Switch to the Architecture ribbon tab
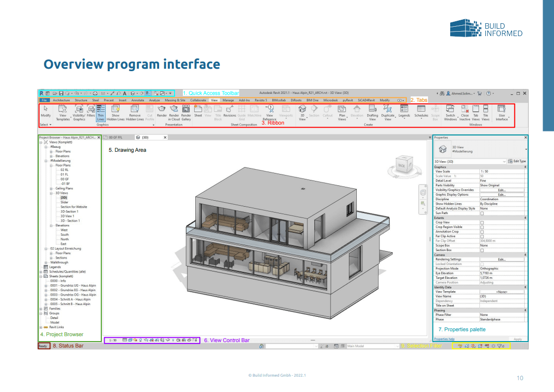 (61, 100)
